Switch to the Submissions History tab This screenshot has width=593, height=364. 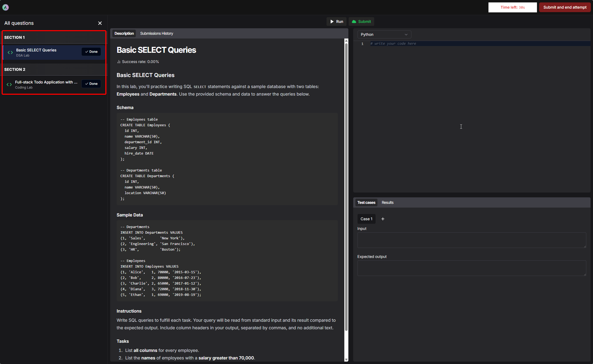pyautogui.click(x=156, y=33)
